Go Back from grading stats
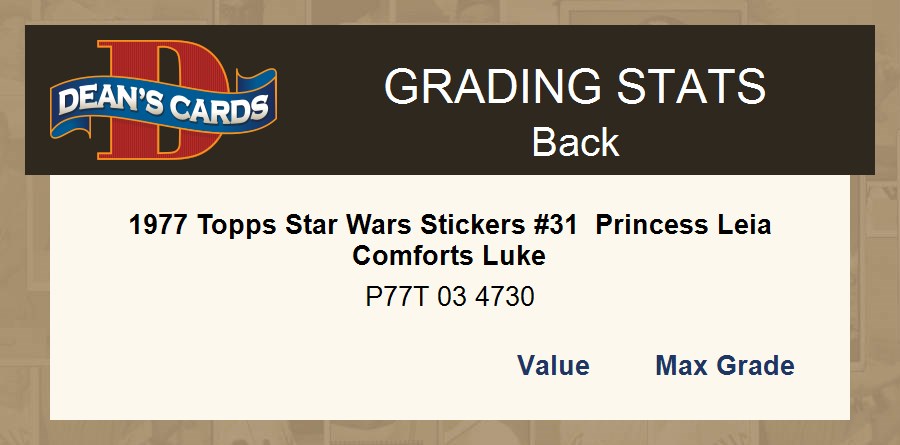Screen dimensions: 900x445 pos(575,142)
